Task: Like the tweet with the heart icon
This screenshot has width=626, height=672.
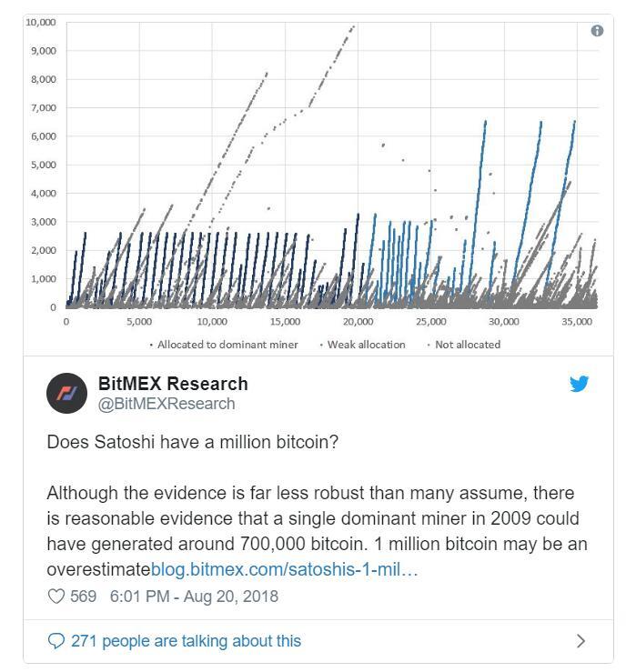Action: 56,597
